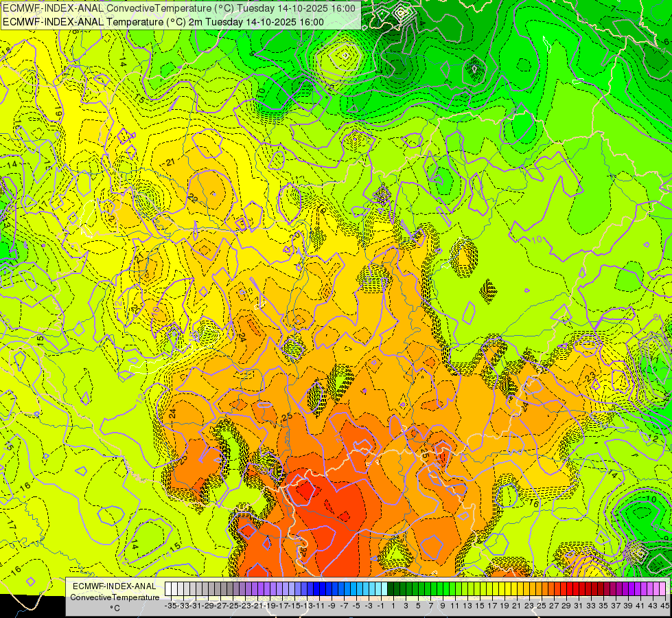The width and height of the screenshot is (672, 618).
Task: Pick the pink swatch above scale value 45
Action: tap(662, 589)
